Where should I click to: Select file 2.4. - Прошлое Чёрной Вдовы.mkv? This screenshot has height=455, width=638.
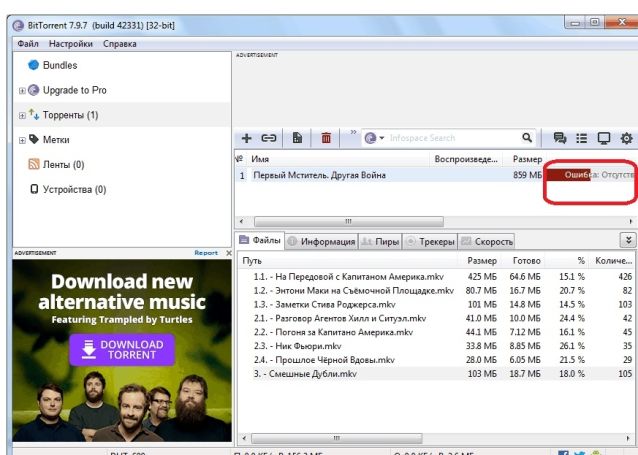coord(324,360)
